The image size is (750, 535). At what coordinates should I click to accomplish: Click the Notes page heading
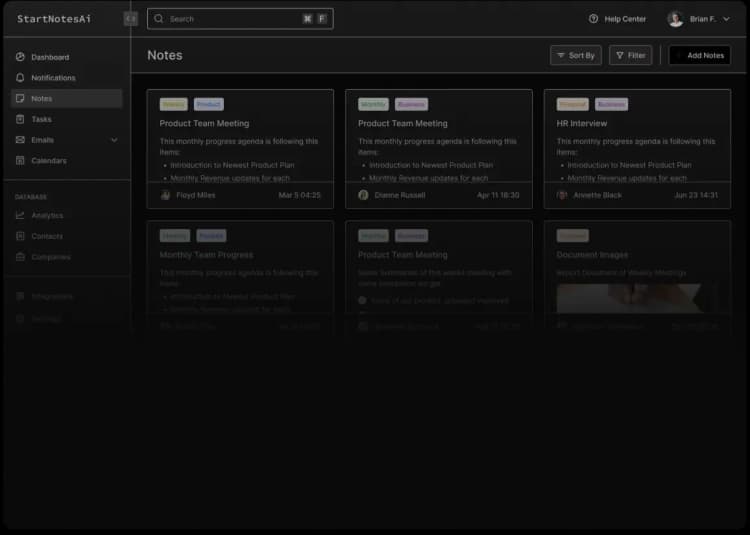tap(165, 55)
